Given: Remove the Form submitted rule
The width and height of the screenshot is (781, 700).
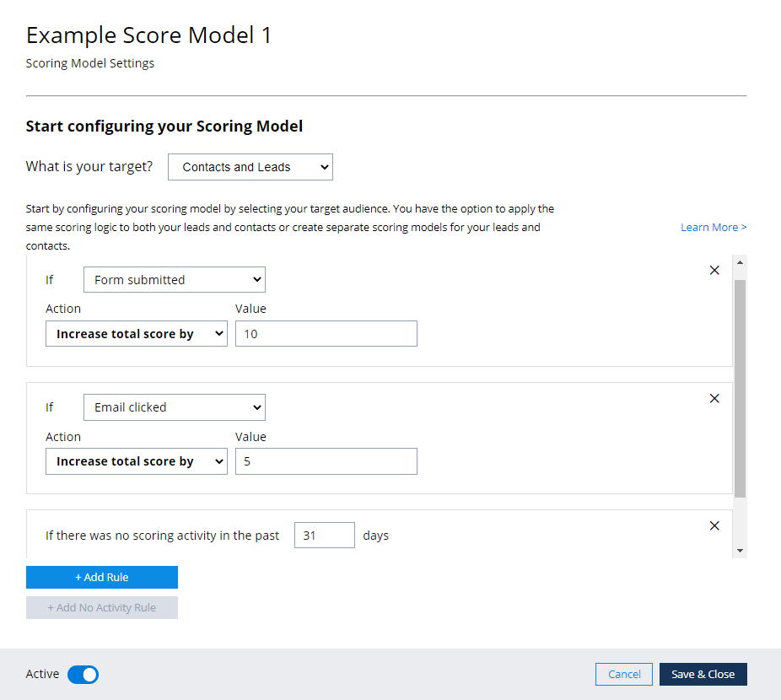Looking at the screenshot, I should click(x=714, y=270).
